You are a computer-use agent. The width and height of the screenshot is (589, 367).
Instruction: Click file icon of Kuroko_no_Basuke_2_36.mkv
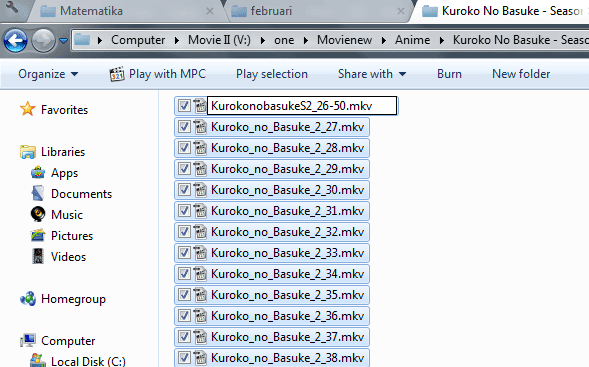point(200,316)
